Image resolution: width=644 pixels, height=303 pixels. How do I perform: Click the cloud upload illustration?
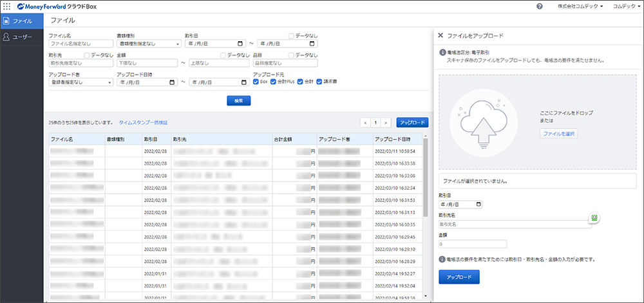click(x=482, y=124)
